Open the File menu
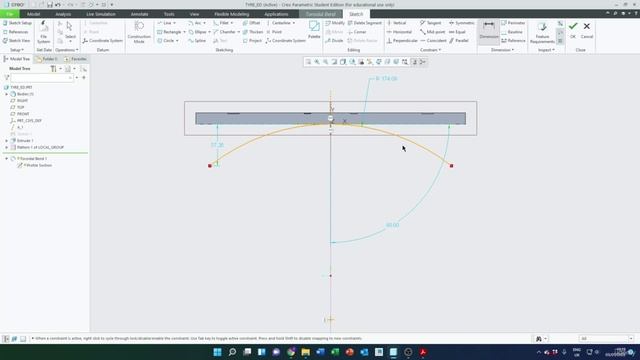The image size is (640, 360). [9, 14]
